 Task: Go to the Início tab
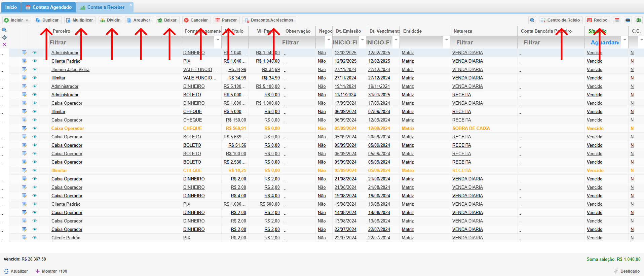coord(11,7)
